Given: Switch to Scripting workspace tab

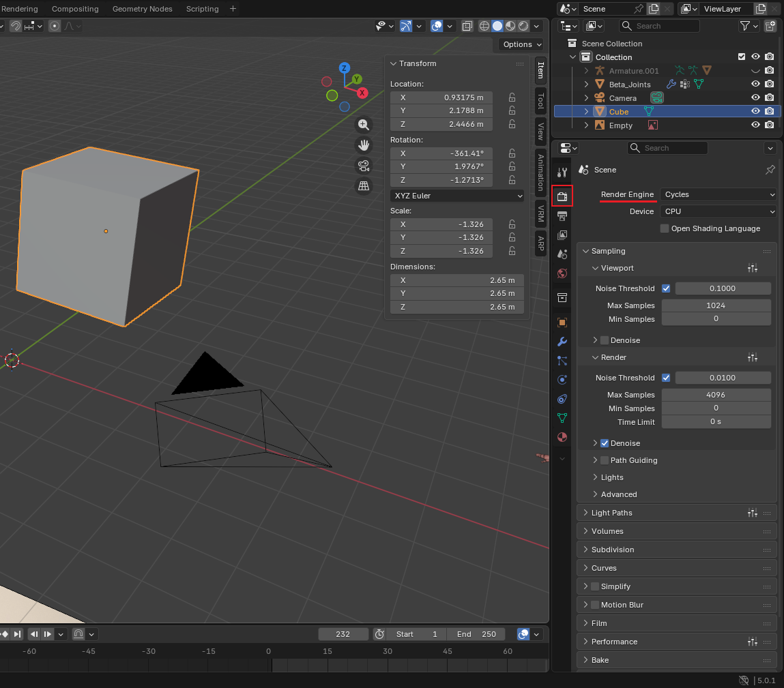Looking at the screenshot, I should 203,9.
